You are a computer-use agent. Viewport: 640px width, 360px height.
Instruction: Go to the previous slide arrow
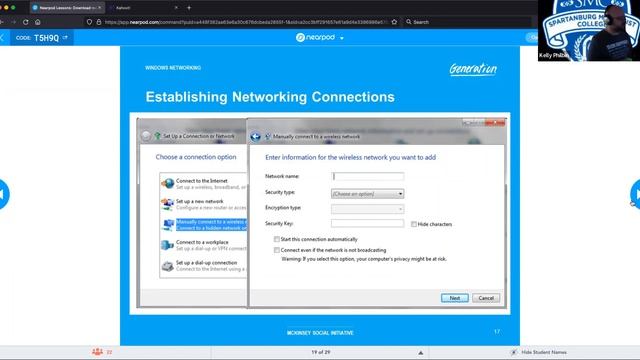pyautogui.click(x=3, y=194)
